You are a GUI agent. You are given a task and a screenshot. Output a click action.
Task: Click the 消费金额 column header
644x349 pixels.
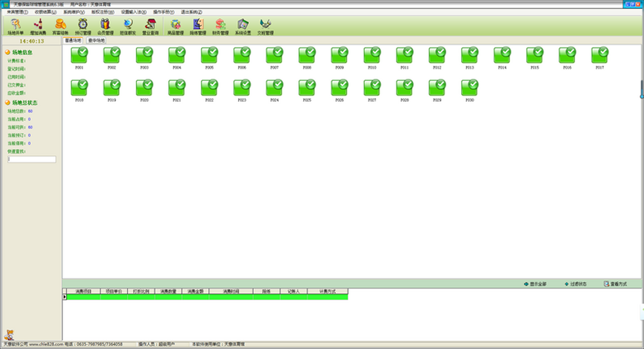point(195,291)
